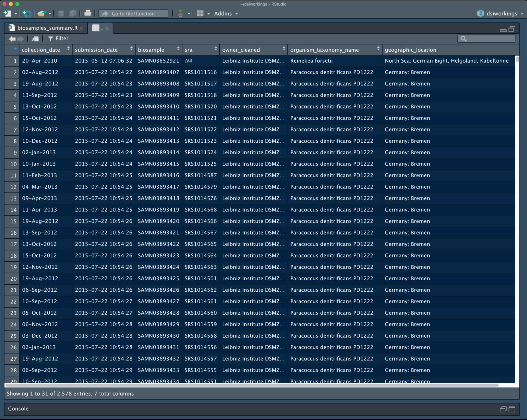Sort by the biosample column
The height and width of the screenshot is (420, 527).
click(x=159, y=50)
